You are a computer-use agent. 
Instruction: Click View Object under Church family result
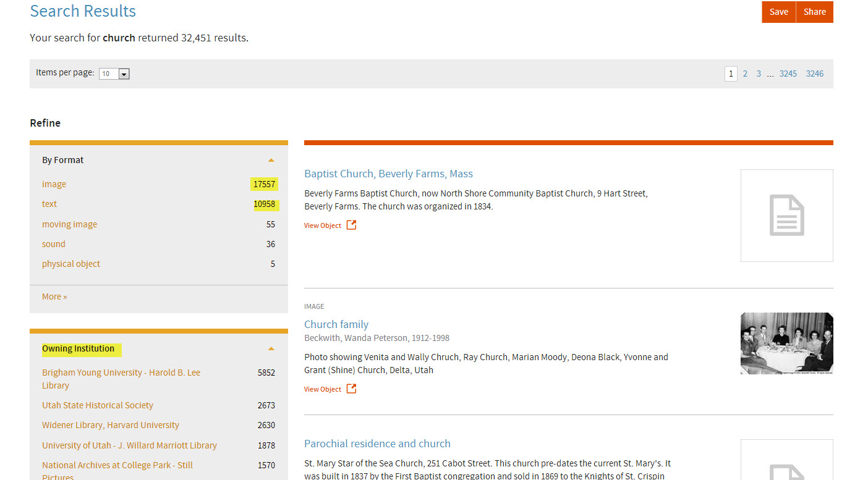coord(323,389)
